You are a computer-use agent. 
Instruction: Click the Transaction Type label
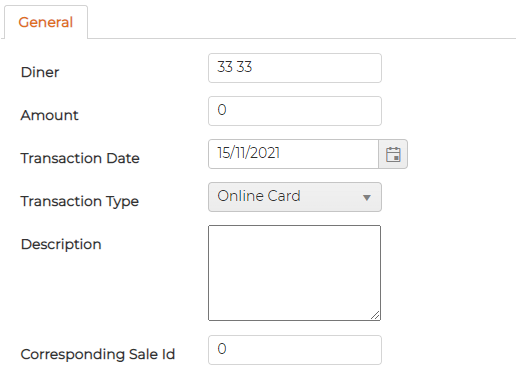tap(80, 201)
